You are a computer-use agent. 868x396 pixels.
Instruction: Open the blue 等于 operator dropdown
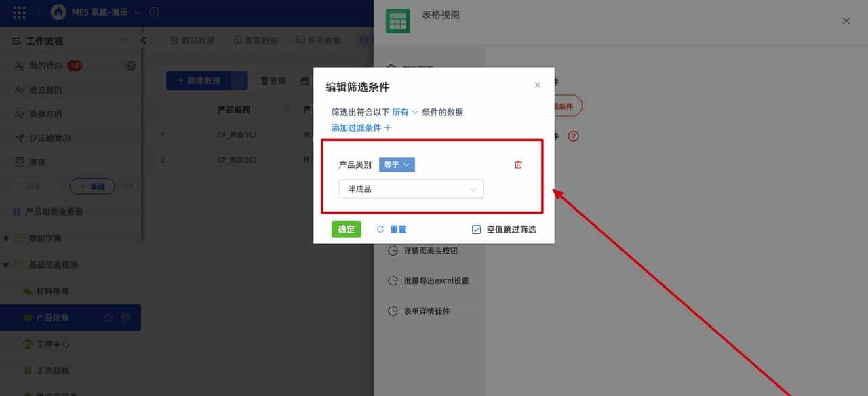(396, 164)
